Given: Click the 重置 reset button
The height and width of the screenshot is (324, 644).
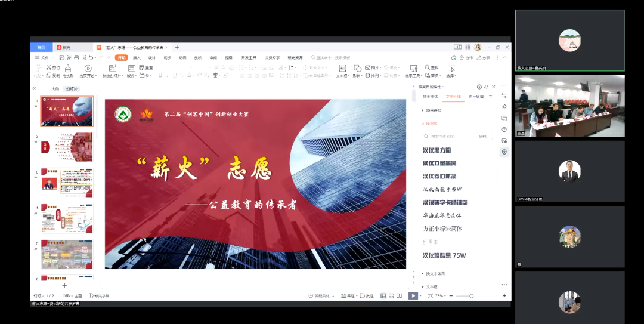Looking at the screenshot, I should coord(146,68).
